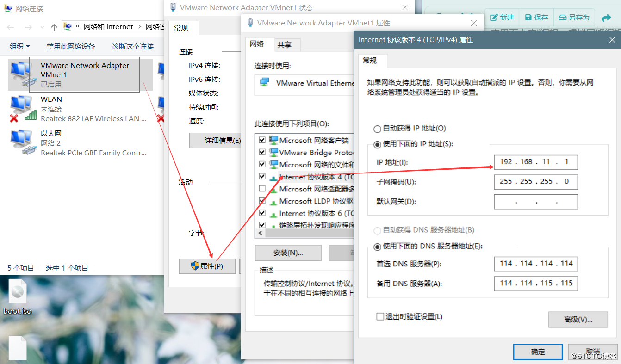Click the 新建 button
621x364 pixels.
(x=502, y=18)
